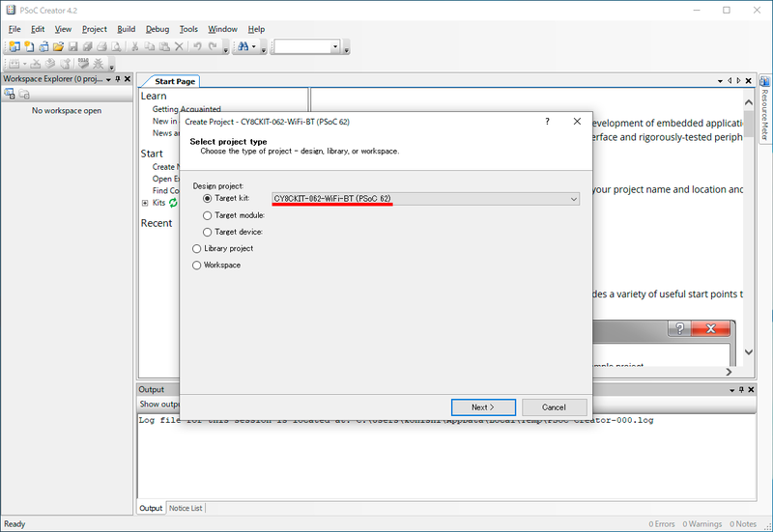Image resolution: width=773 pixels, height=532 pixels.
Task: Click the Build project toolbar icon
Action: pos(14,64)
